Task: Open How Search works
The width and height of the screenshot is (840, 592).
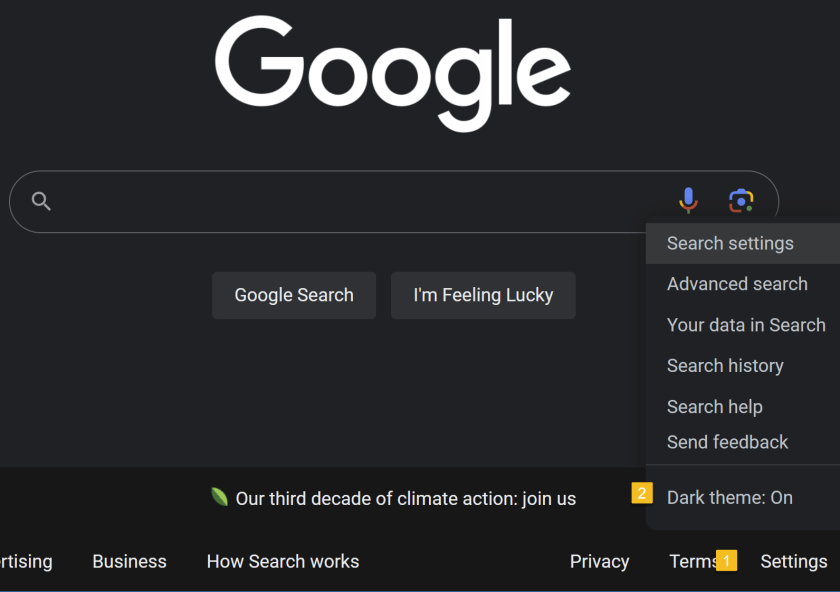Action: 282,561
